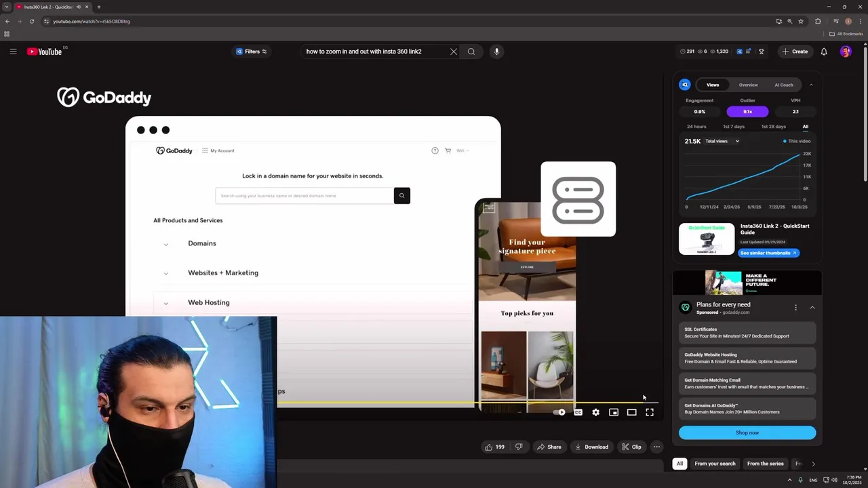Open the taskbar volume control
Image resolution: width=868 pixels, height=488 pixels.
(x=834, y=480)
